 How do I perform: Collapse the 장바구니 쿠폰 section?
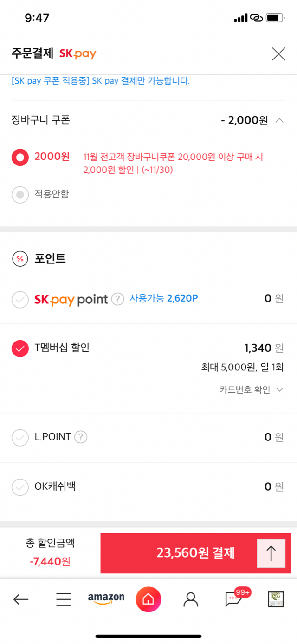click(x=279, y=120)
